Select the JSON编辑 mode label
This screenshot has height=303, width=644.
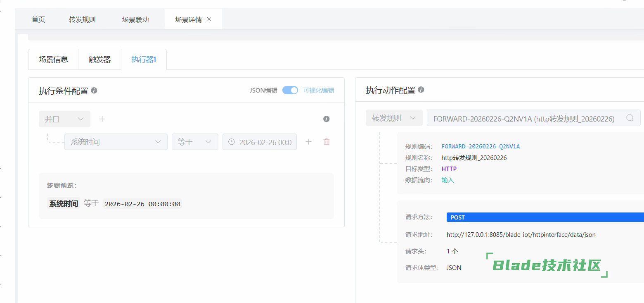263,90
